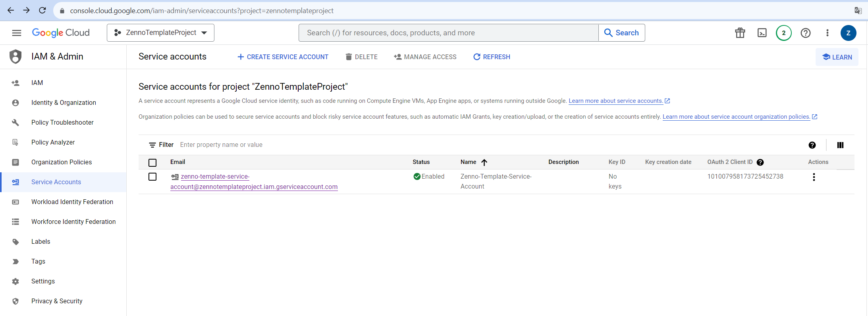Open the ZennoTemplateProject project selector
Viewport: 868px width, 316px height.
point(160,33)
